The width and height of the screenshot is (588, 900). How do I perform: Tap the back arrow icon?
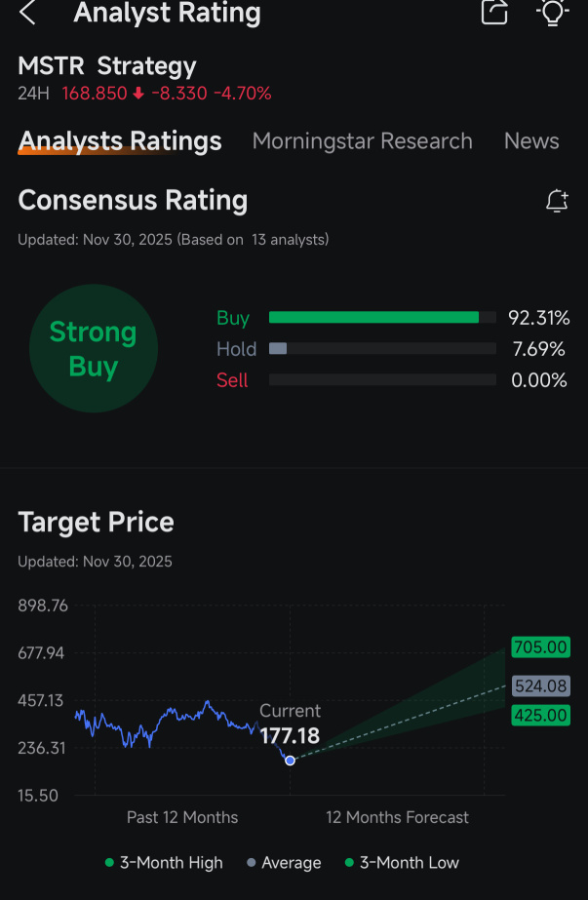tap(27, 12)
